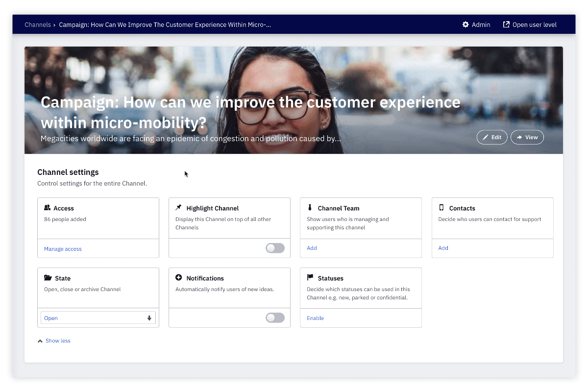Click the Channel Team card title
Viewport: 588px width, 392px height.
coord(339,208)
